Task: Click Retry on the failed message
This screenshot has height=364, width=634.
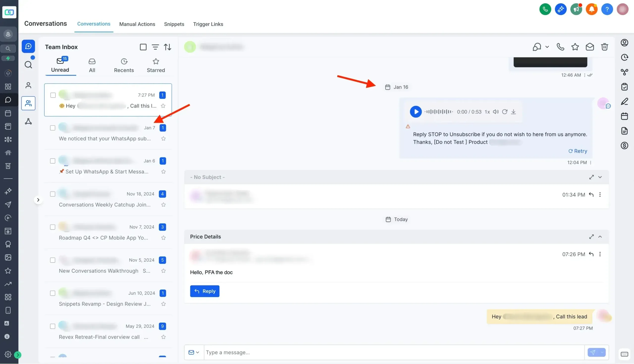Action: 578,151
